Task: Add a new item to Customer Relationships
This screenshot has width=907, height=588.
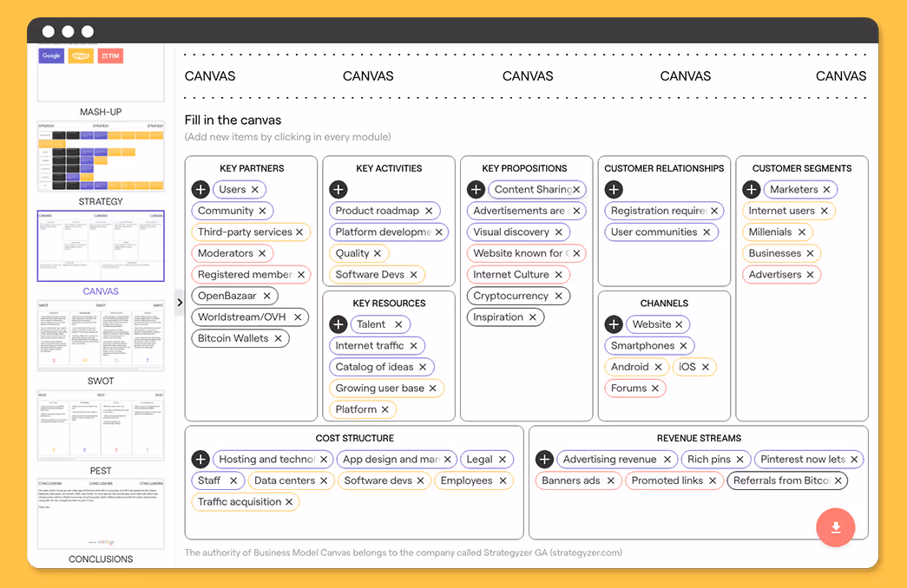Action: tap(613, 189)
